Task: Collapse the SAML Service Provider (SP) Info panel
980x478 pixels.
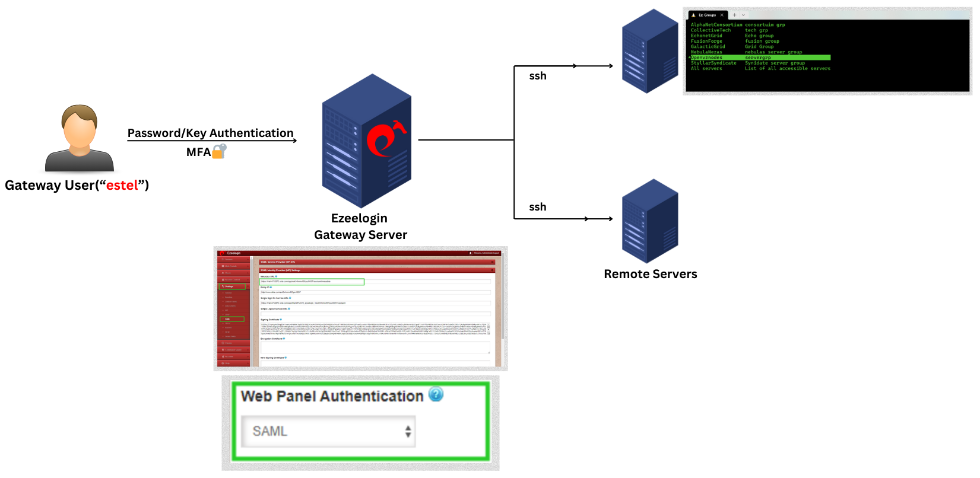Action: pos(492,262)
